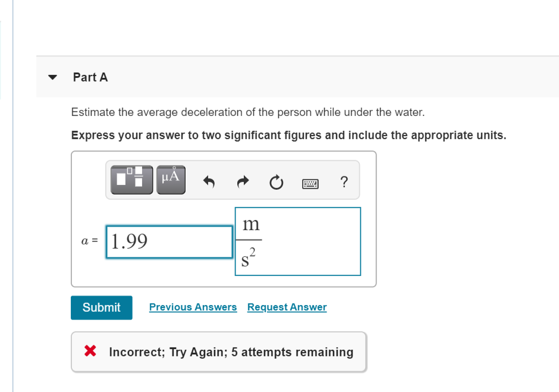Open the Previous Answers link

(x=193, y=307)
